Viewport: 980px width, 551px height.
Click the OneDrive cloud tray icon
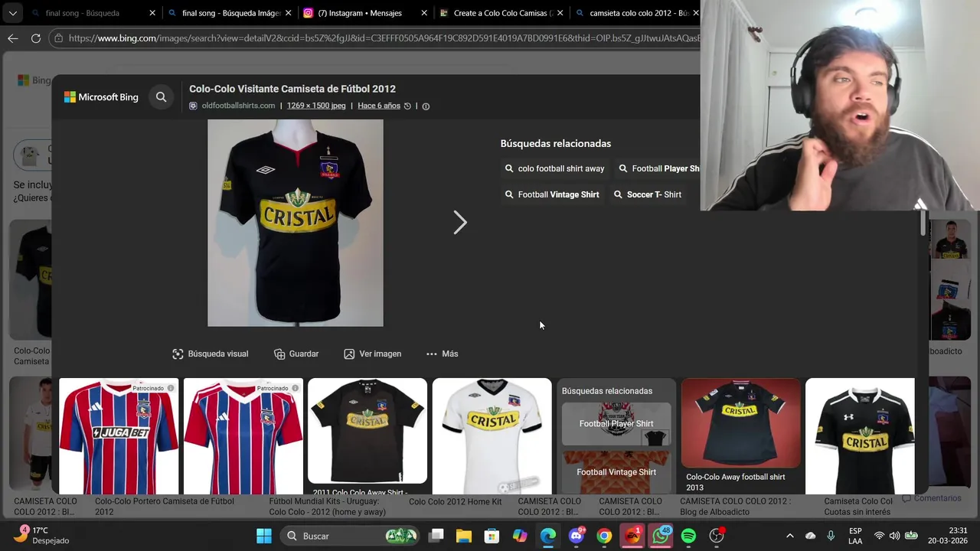click(811, 536)
